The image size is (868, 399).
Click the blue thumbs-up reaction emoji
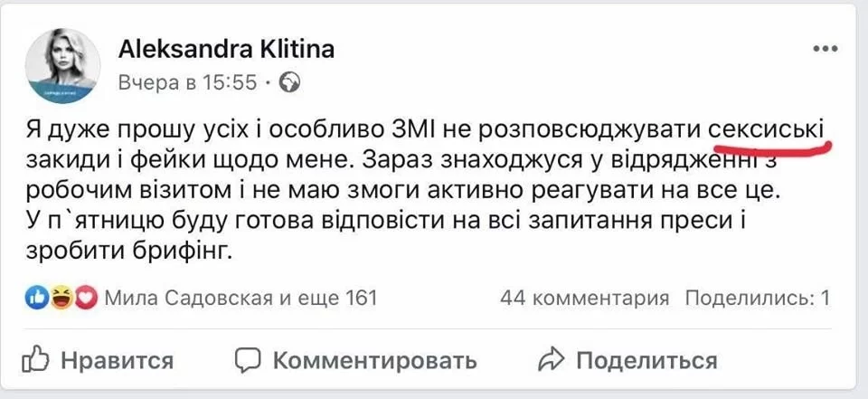coord(38,297)
